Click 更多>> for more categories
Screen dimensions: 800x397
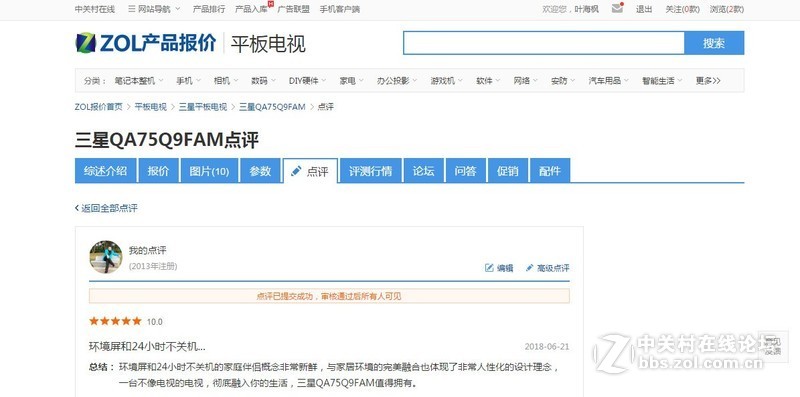[x=708, y=81]
